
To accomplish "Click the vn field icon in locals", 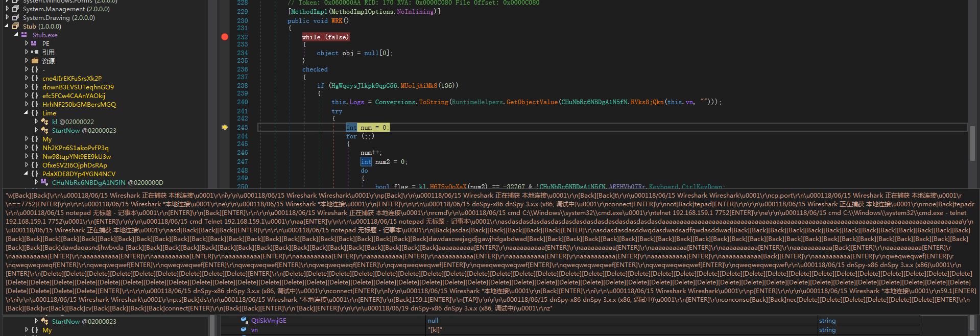I will [x=244, y=330].
